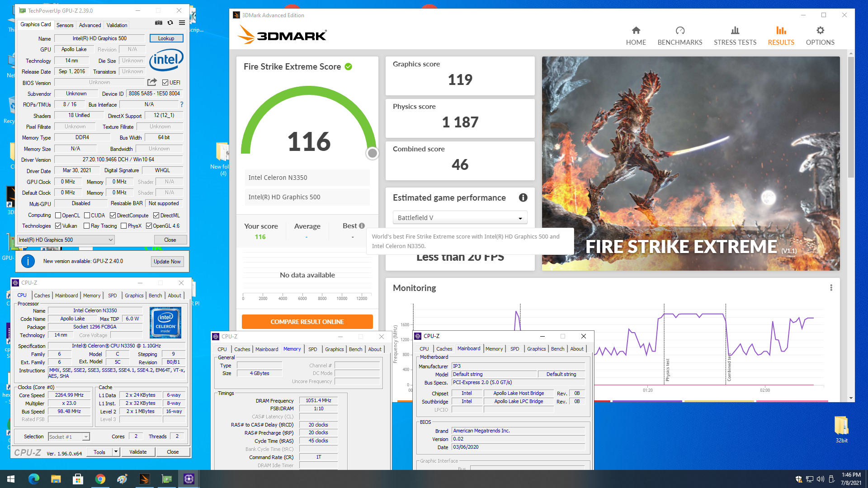
Task: Open Caches tab in left CPU-Z window
Action: coord(42,296)
